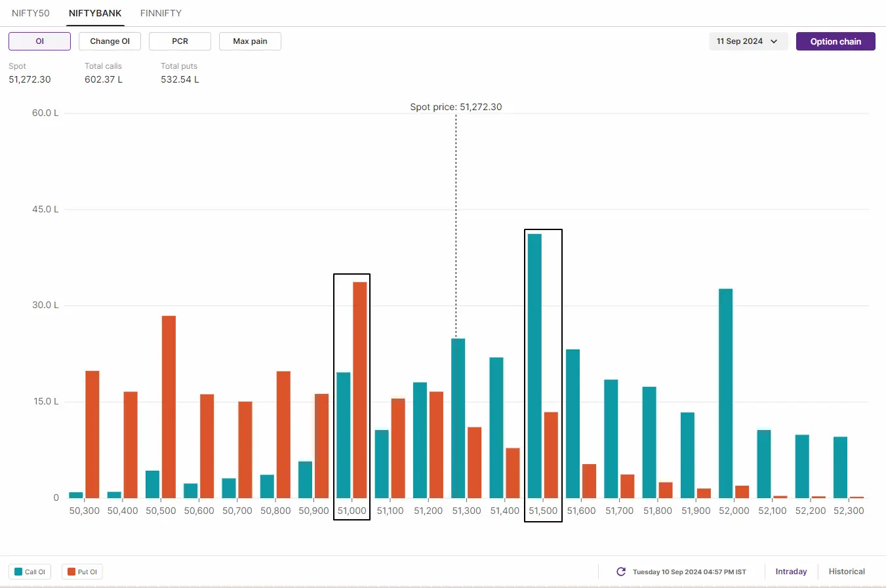
Task: Click the 50,600 put OI bar
Action: (207, 446)
